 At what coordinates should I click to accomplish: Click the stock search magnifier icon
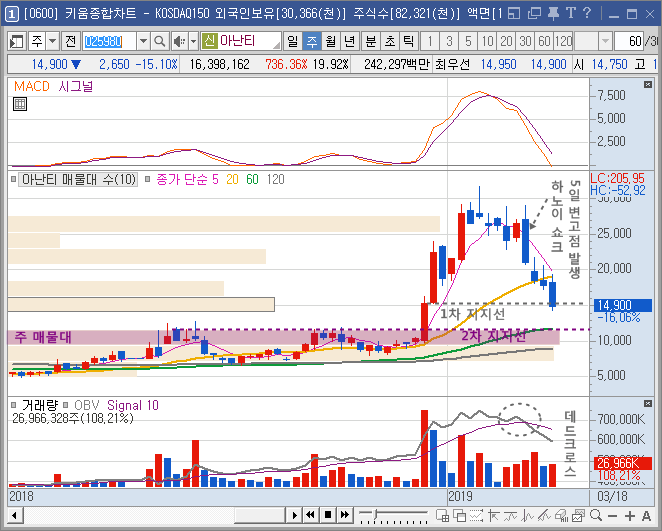[160, 41]
